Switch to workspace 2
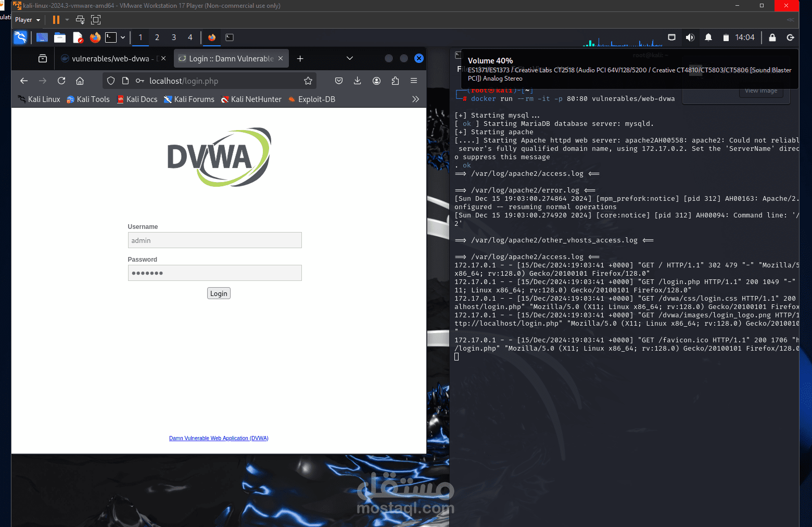Viewport: 812px width, 527px height. pos(157,37)
